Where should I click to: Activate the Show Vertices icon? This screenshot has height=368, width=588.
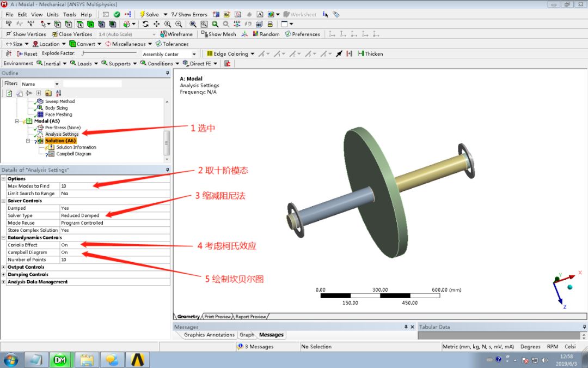(9, 34)
